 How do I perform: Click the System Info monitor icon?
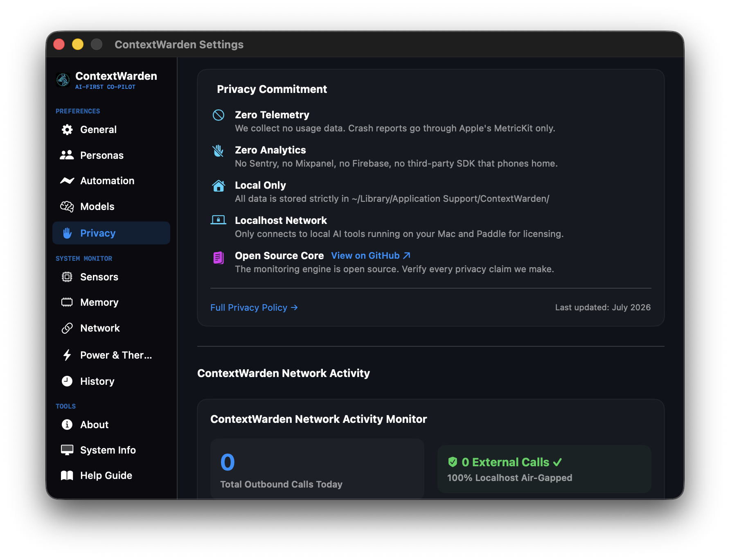pos(67,450)
